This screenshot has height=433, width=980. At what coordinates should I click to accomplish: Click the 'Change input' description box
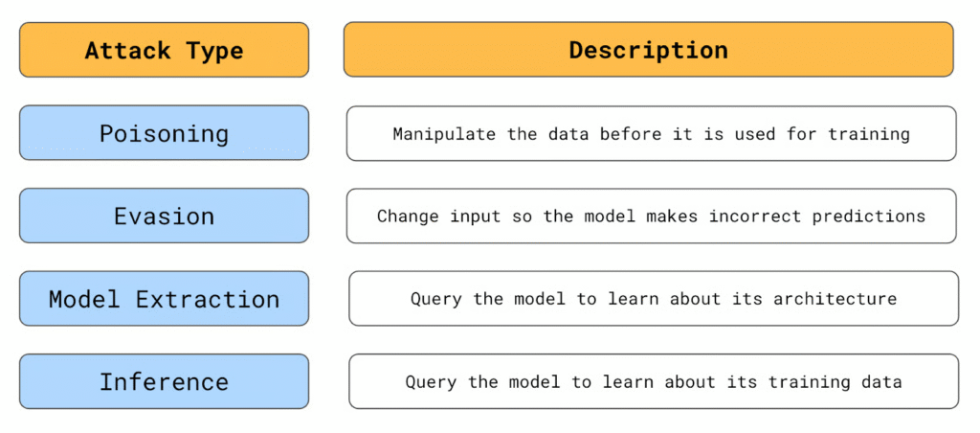(651, 216)
